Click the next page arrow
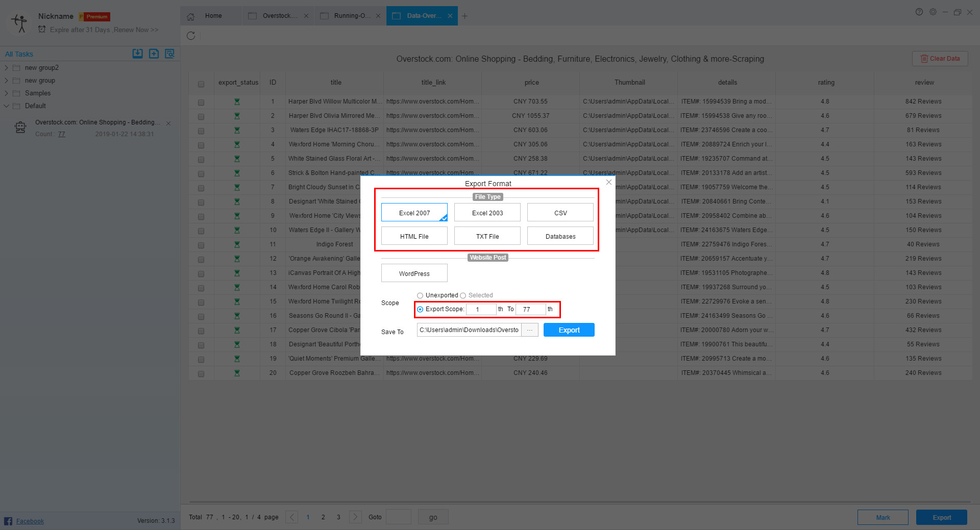Screen dimensions: 980x530 (355, 517)
